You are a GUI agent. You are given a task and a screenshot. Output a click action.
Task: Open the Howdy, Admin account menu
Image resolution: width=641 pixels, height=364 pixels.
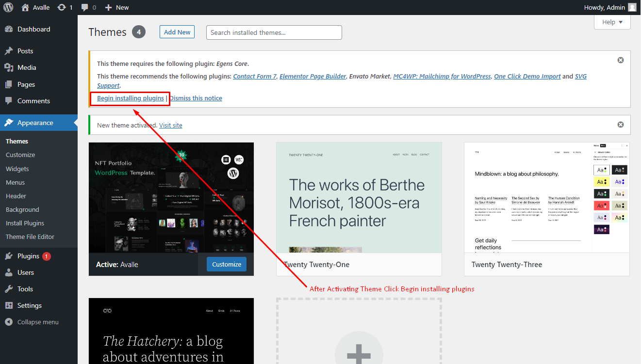pos(610,7)
